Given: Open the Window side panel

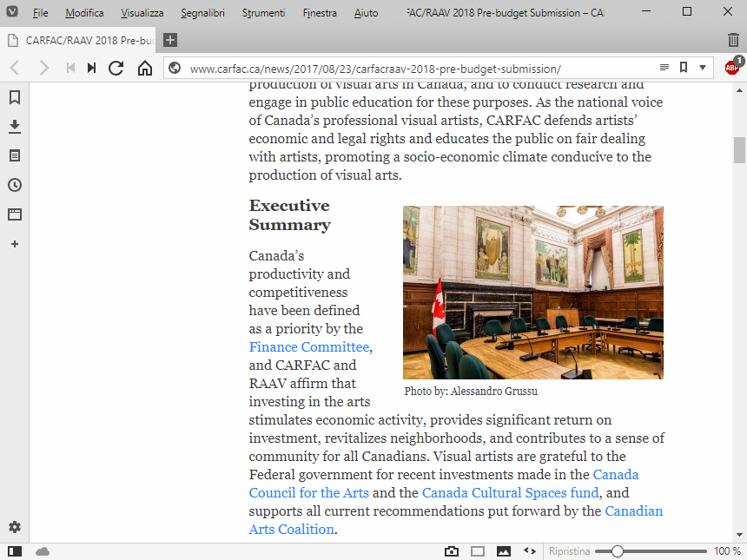Looking at the screenshot, I should click(15, 214).
